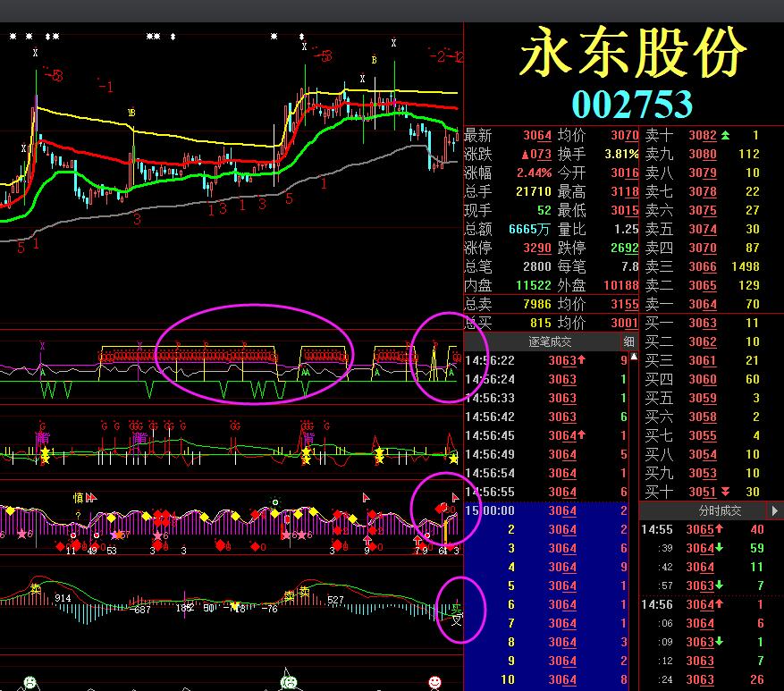The image size is (784, 691).
Task: Click 跌停 value 2692
Action: coord(625,248)
